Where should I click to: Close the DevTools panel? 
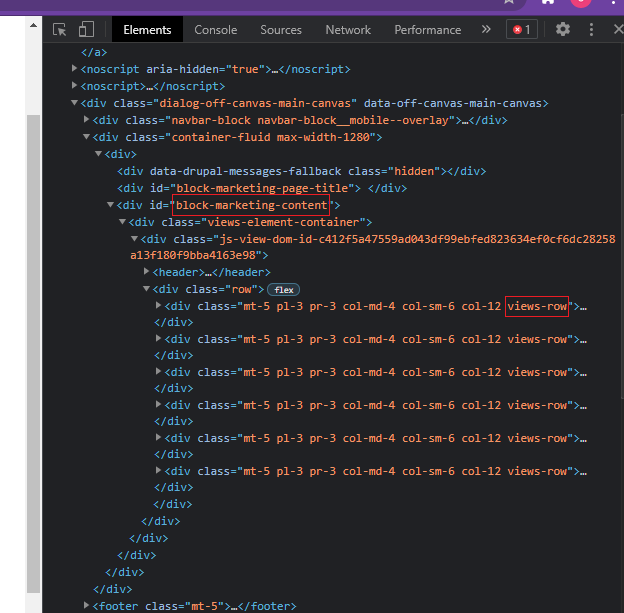tap(618, 29)
